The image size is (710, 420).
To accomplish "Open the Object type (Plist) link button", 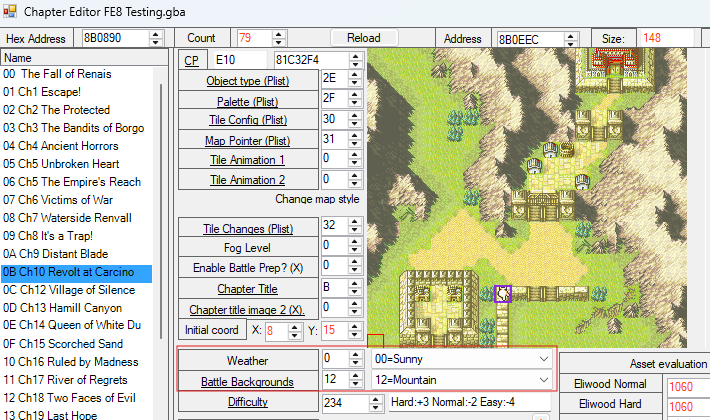I will (248, 81).
